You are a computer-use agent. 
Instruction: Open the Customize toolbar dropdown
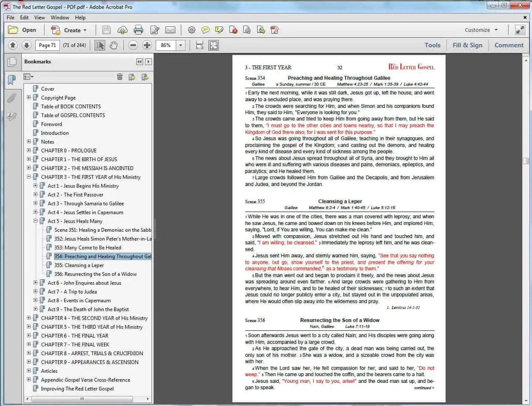click(x=481, y=30)
